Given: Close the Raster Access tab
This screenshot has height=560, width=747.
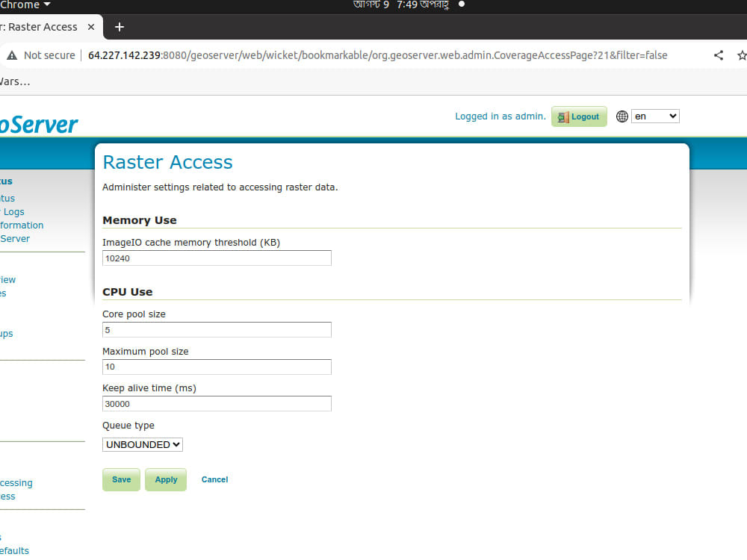Looking at the screenshot, I should point(91,27).
